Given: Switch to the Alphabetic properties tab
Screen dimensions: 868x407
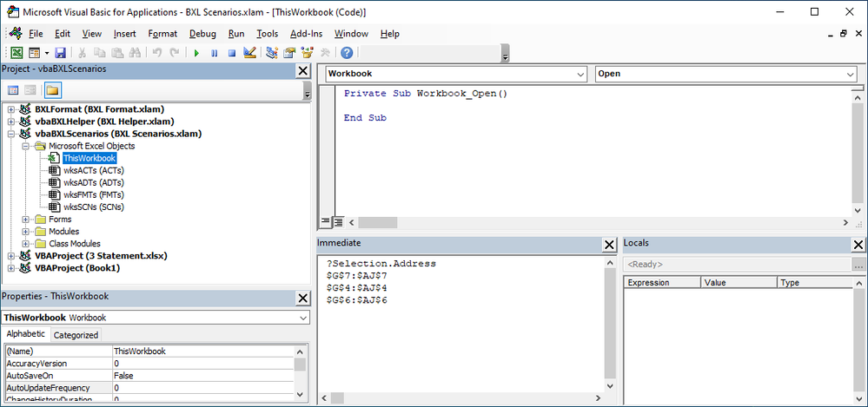Looking at the screenshot, I should (x=25, y=334).
